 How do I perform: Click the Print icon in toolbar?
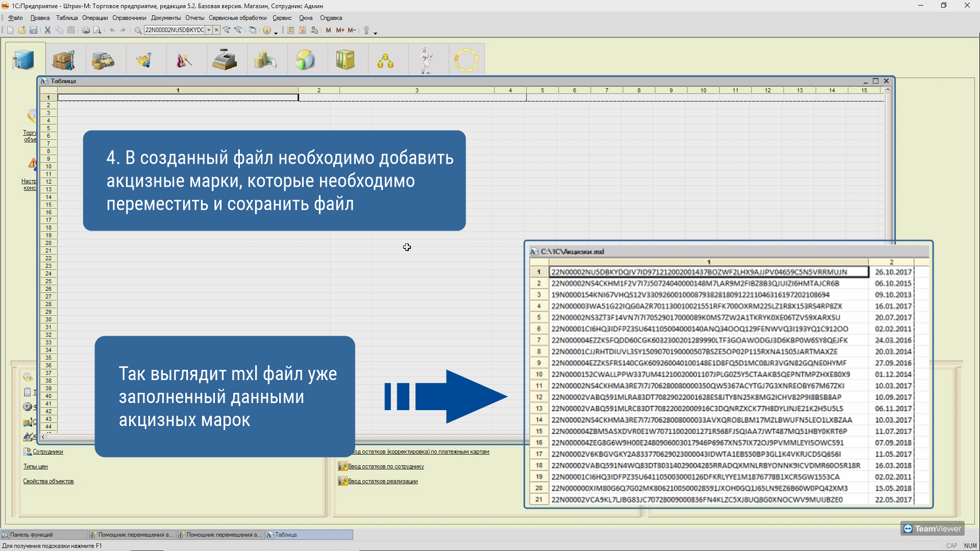(85, 31)
